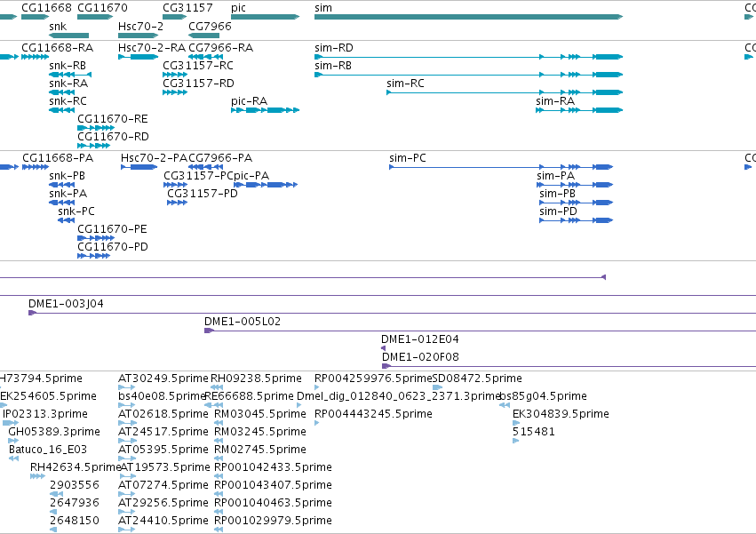756x534 pixels.
Task: Select feature Batuco_16_E03
Action: point(13,458)
